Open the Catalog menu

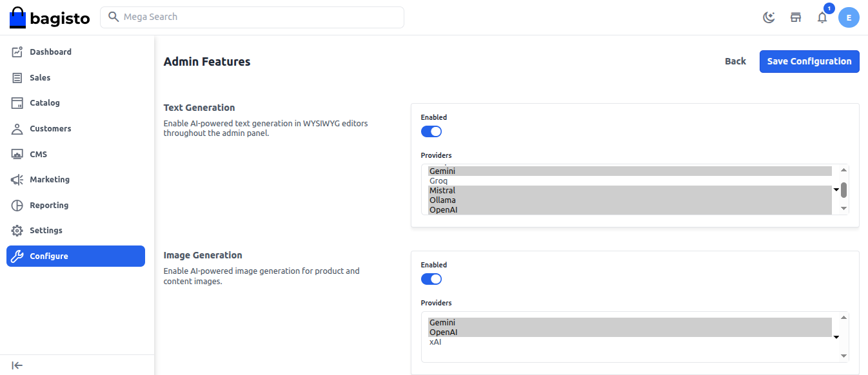coord(44,103)
